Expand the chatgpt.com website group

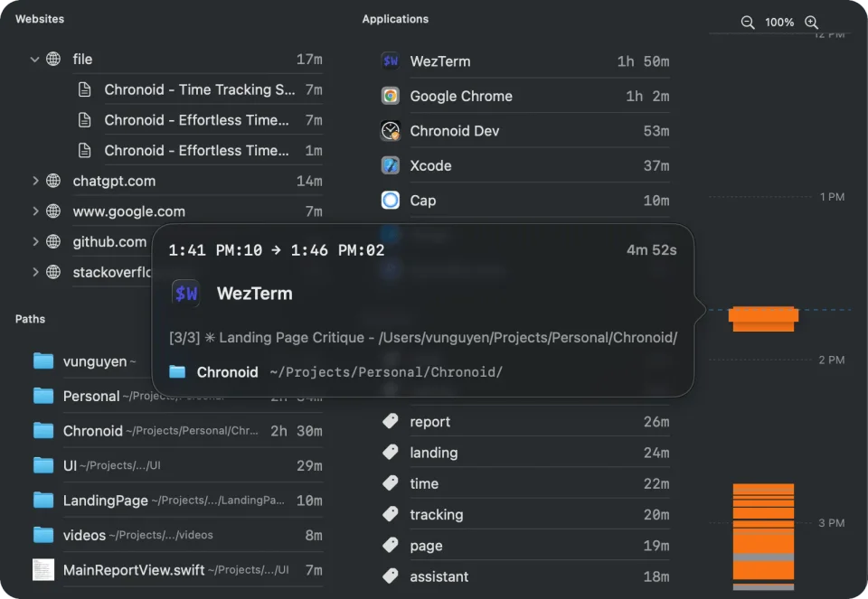coord(35,181)
